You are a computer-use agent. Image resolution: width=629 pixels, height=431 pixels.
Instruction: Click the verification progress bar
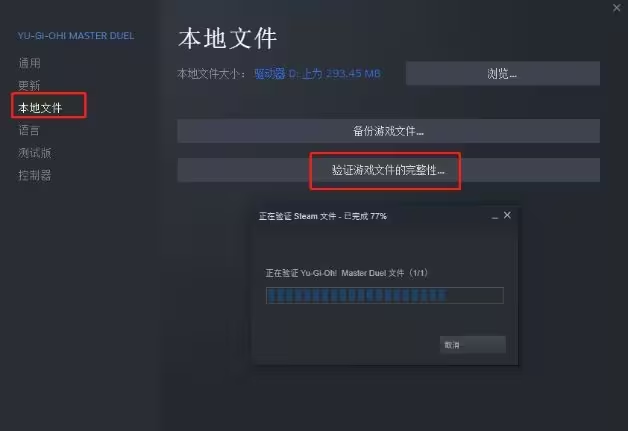click(x=384, y=295)
